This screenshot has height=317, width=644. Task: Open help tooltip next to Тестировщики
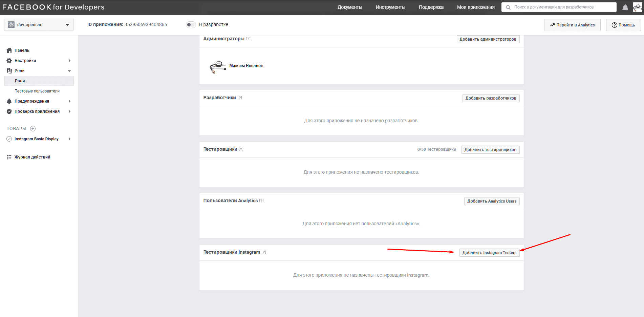tap(241, 149)
